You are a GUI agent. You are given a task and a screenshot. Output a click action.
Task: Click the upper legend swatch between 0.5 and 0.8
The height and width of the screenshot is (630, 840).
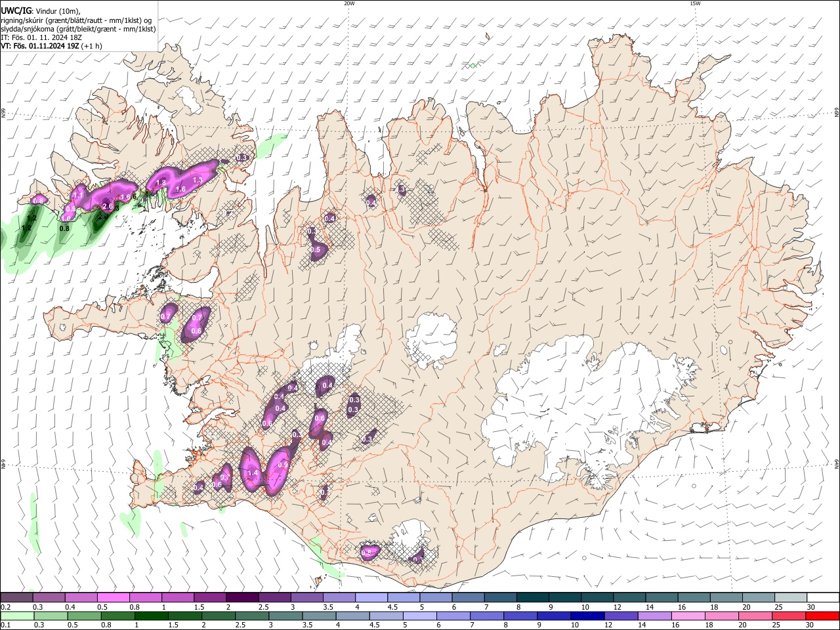point(113,597)
